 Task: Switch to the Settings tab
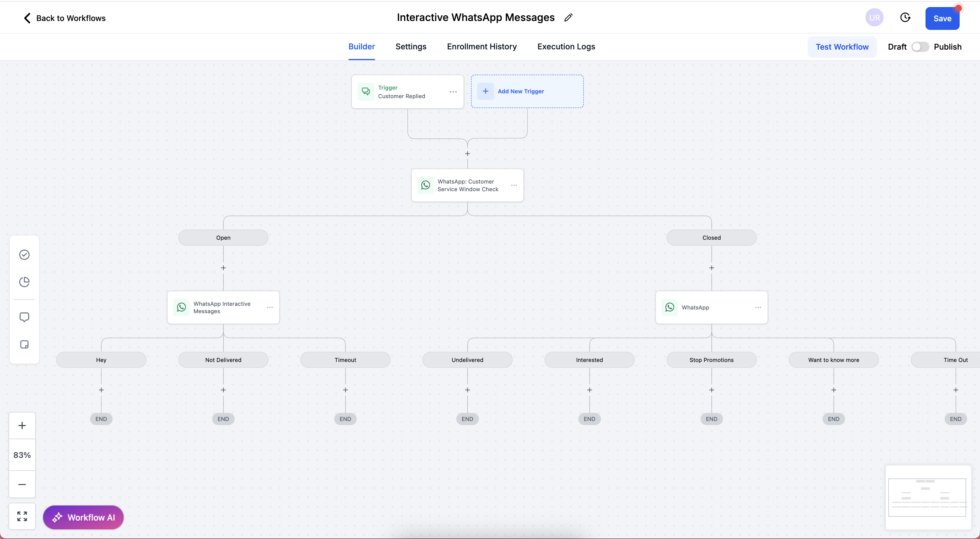[x=411, y=47]
